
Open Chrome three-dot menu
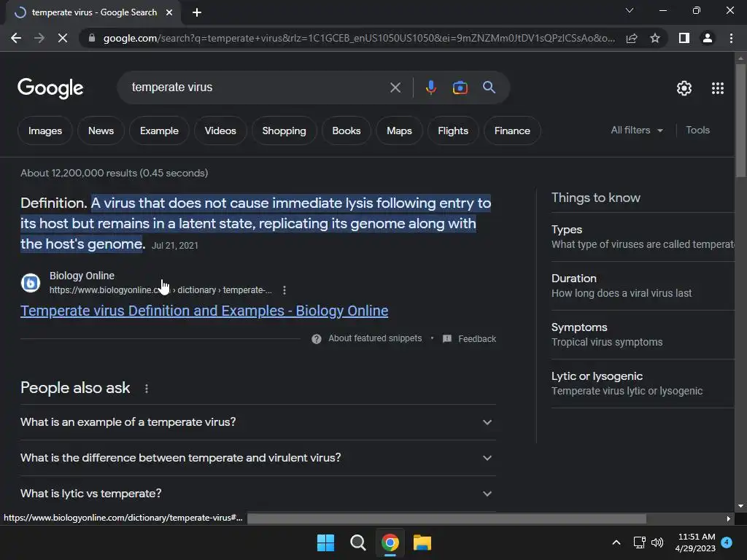(x=731, y=38)
